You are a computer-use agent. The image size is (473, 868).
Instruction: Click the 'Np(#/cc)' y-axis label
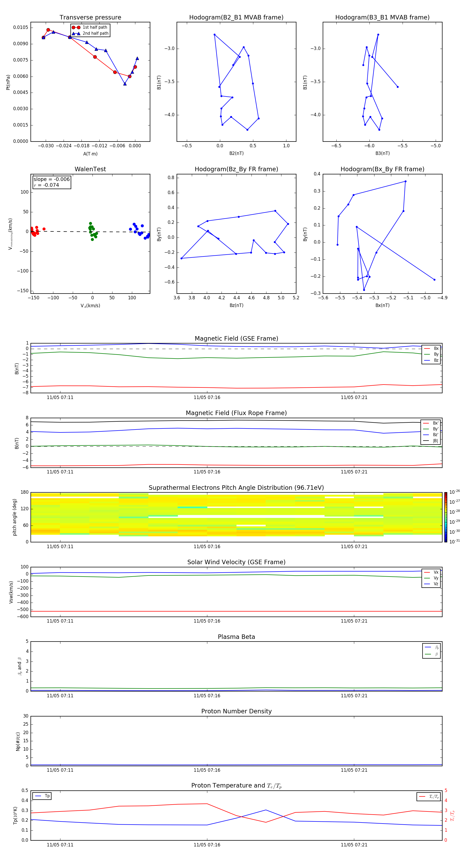(18, 741)
